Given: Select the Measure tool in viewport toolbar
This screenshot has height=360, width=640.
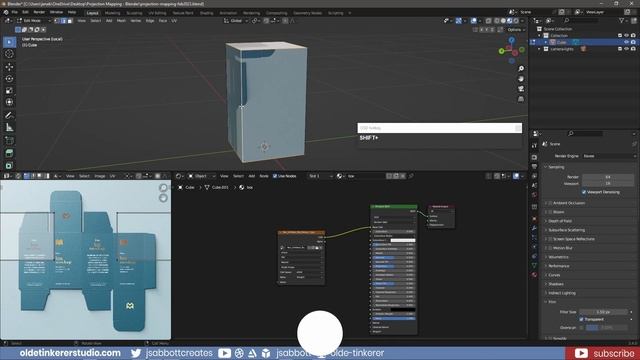Looking at the screenshot, I should point(9,127).
